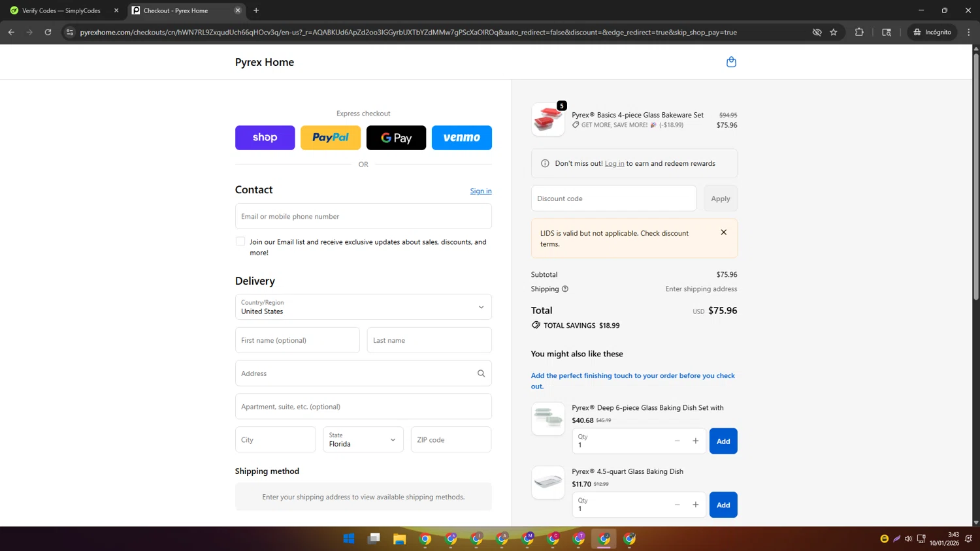Image resolution: width=980 pixels, height=551 pixels.
Task: View site information icon in address bar
Action: pyautogui.click(x=70, y=32)
